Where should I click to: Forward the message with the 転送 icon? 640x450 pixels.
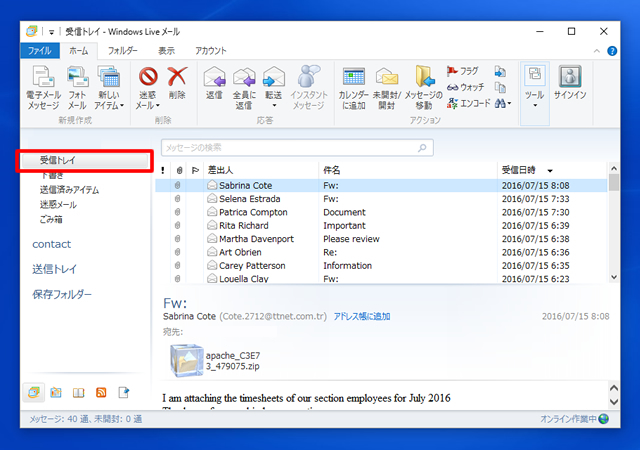pyautogui.click(x=273, y=77)
